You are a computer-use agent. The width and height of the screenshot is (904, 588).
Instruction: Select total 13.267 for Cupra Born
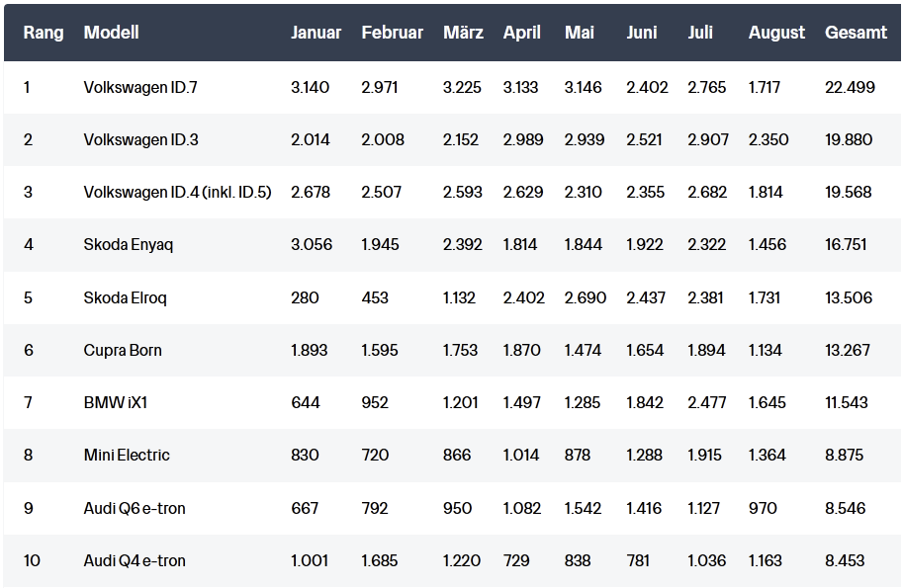(848, 351)
